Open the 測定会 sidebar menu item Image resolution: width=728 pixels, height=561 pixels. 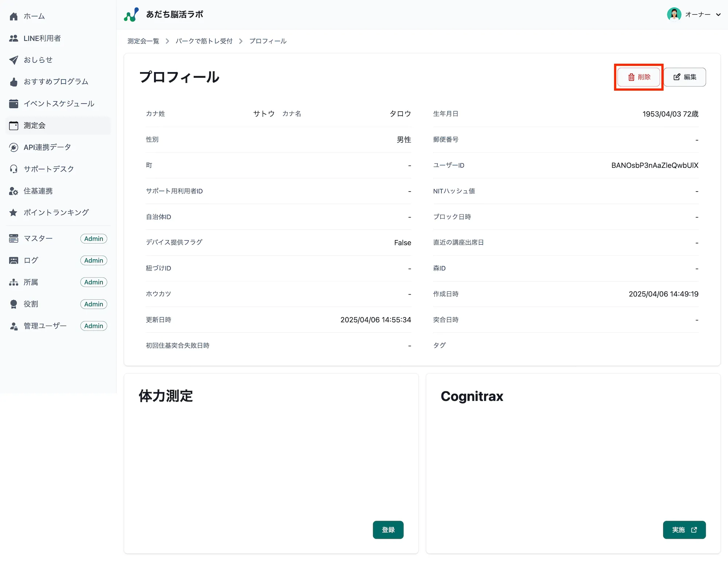click(35, 126)
